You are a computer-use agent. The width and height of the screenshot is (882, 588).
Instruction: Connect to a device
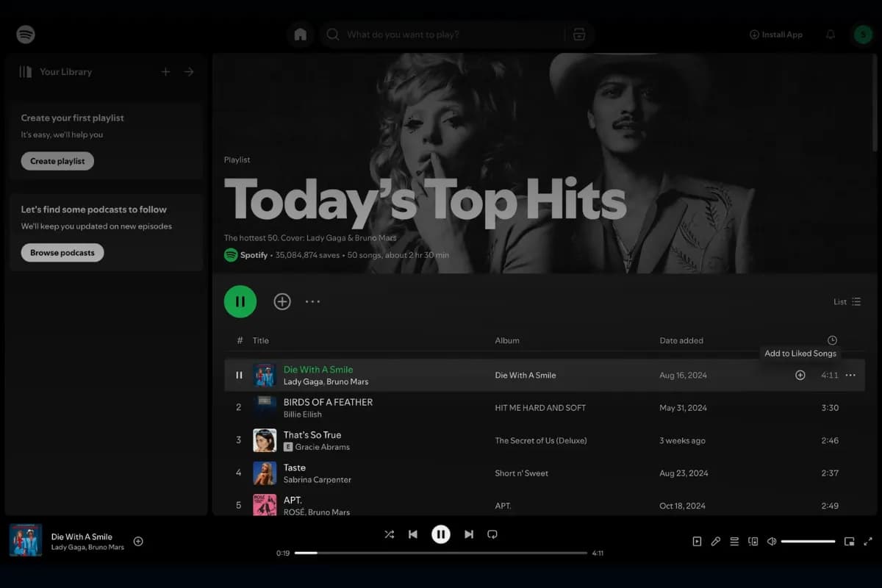tap(753, 541)
